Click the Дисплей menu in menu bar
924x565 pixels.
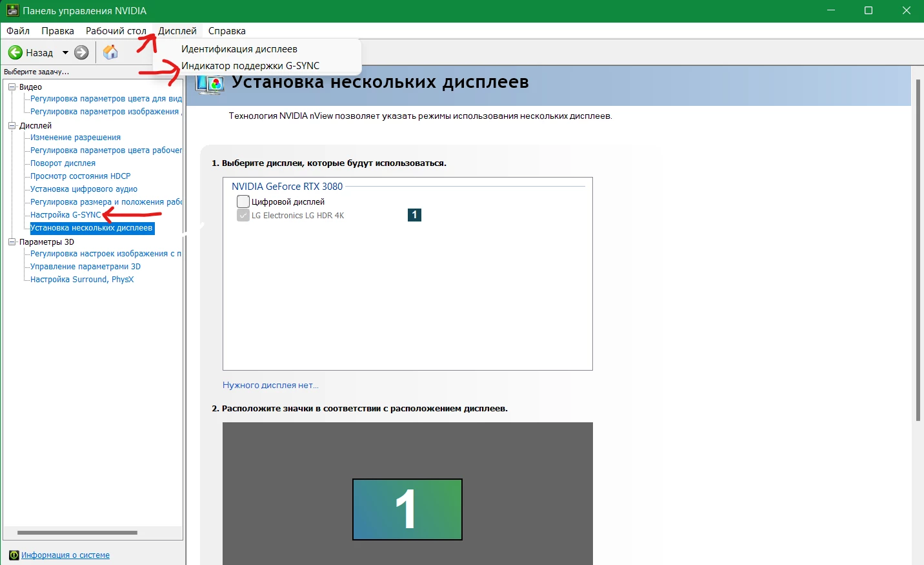[177, 31]
